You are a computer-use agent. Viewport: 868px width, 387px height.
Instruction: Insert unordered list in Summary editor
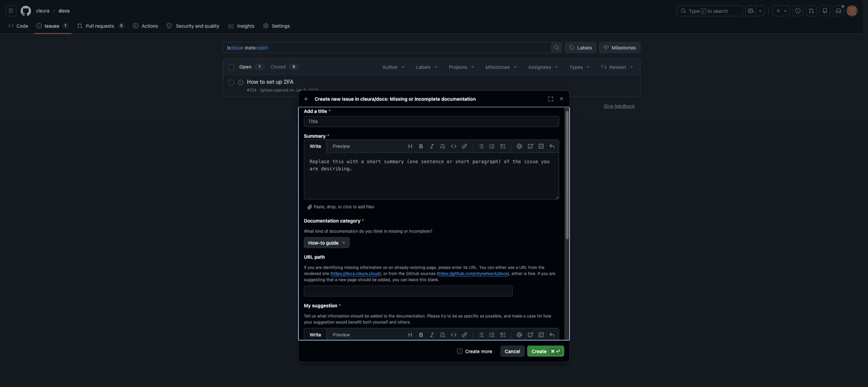(481, 147)
